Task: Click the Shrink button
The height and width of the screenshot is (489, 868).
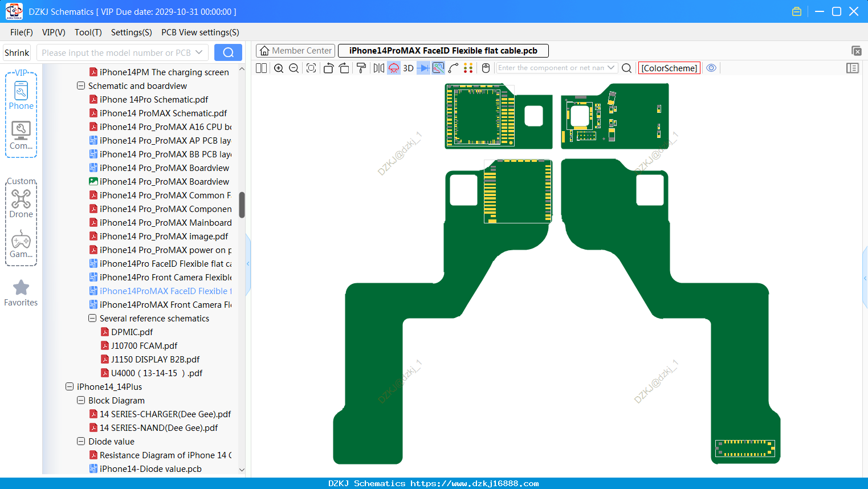Action: pyautogui.click(x=17, y=52)
